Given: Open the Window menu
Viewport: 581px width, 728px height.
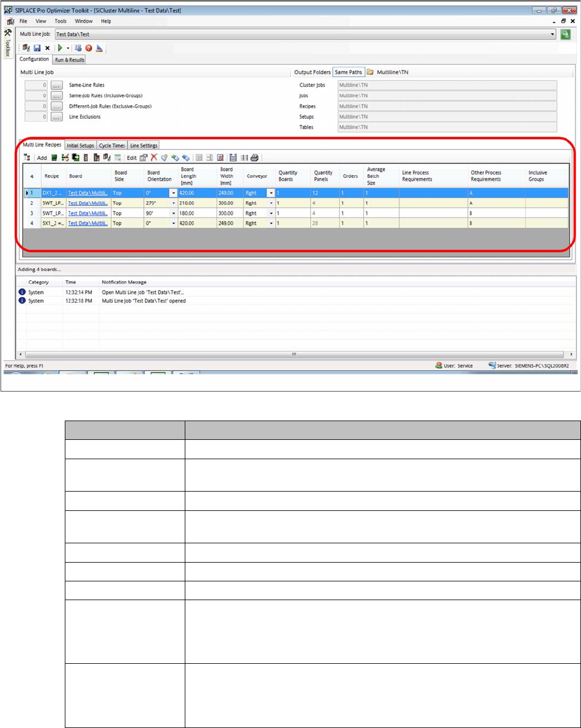Looking at the screenshot, I should click(x=84, y=21).
